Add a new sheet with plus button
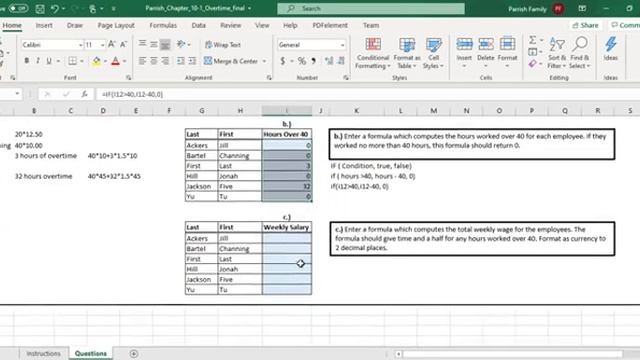 [x=133, y=353]
